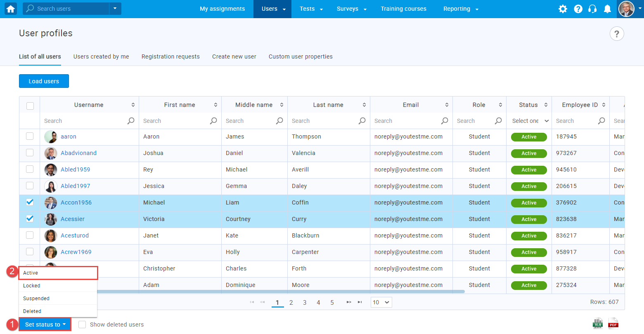
Task: Export user list as PDF
Action: click(613, 324)
